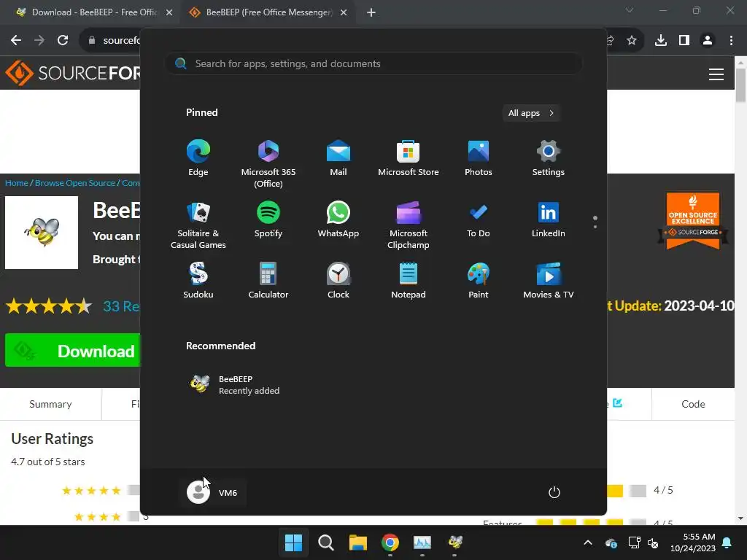Follow Browse Open Source breadcrumb link
This screenshot has width=747, height=560.
click(75, 183)
